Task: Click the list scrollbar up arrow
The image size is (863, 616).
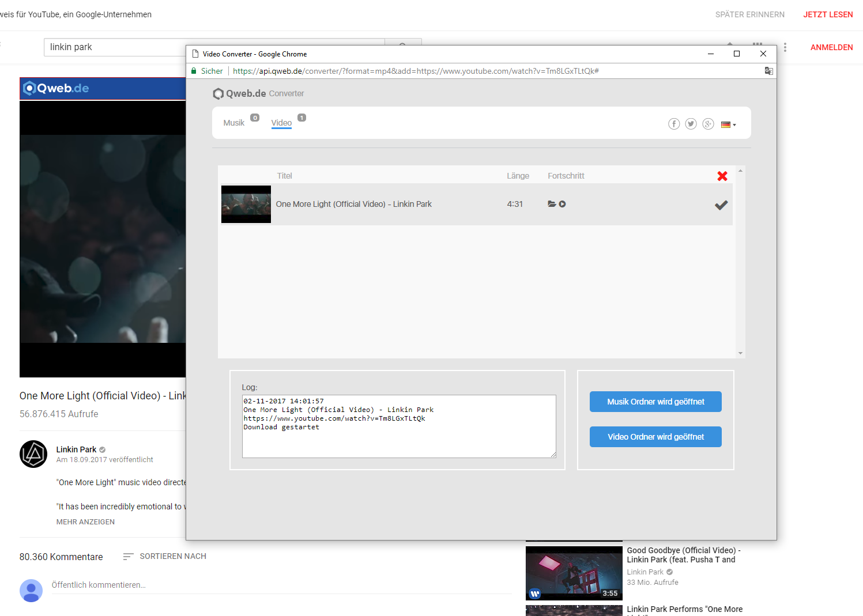Action: [740, 171]
